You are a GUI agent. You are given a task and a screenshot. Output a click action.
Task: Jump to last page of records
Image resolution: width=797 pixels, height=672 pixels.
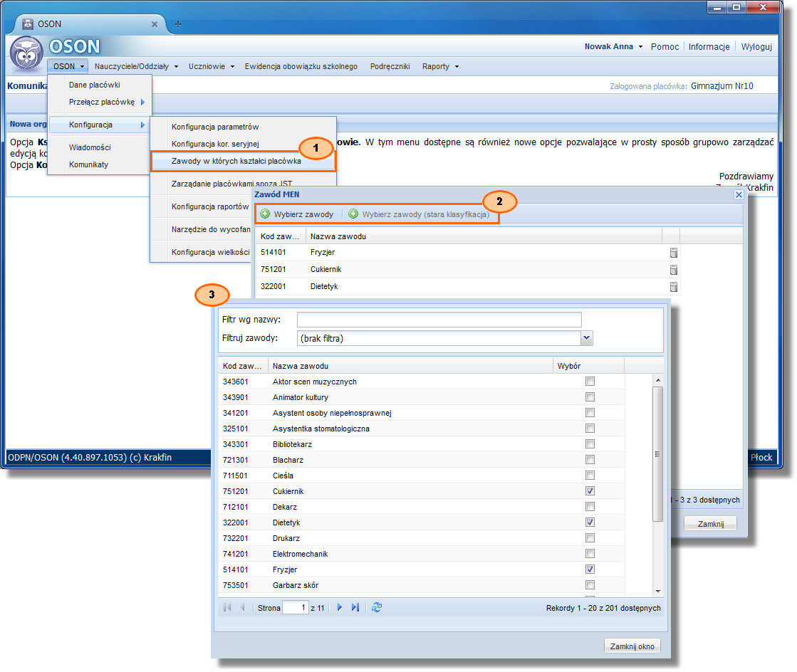355,608
